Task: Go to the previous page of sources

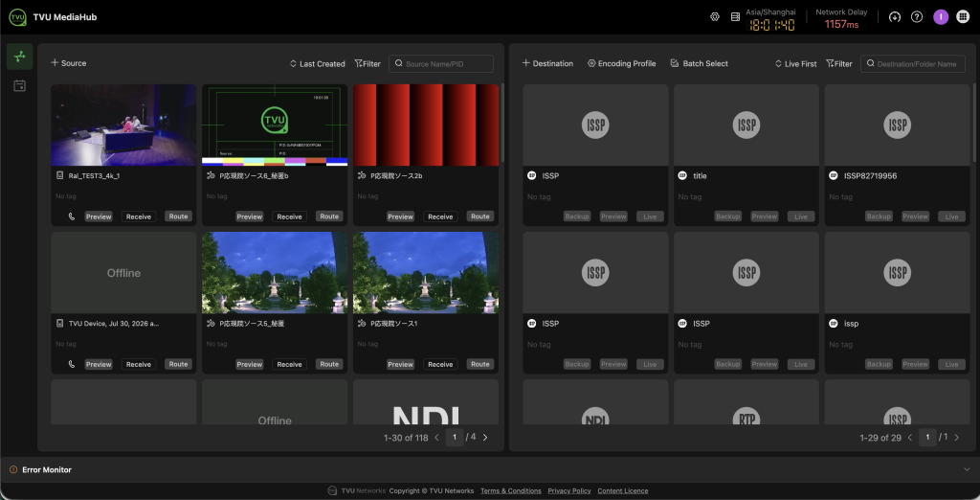Action: [x=436, y=438]
